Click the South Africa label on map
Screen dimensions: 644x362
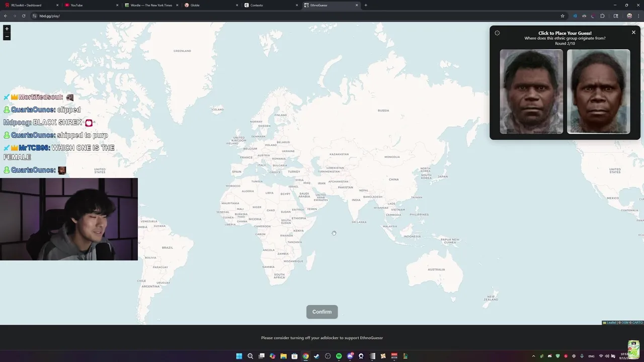[x=279, y=276]
